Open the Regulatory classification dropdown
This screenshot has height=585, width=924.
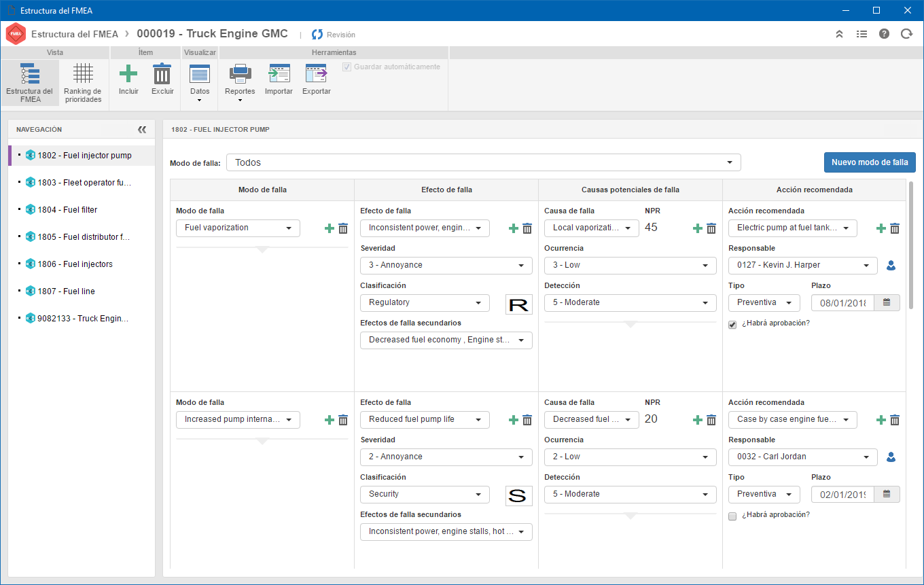point(425,302)
